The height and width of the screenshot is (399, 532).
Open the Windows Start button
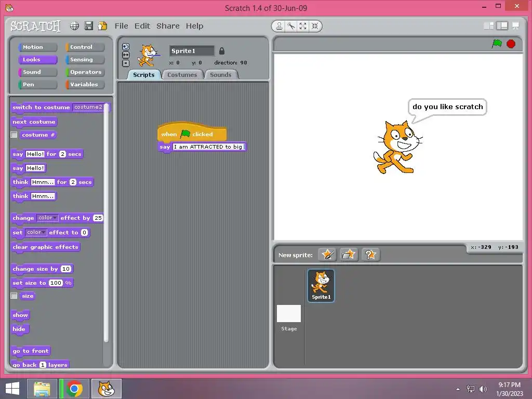pos(12,389)
